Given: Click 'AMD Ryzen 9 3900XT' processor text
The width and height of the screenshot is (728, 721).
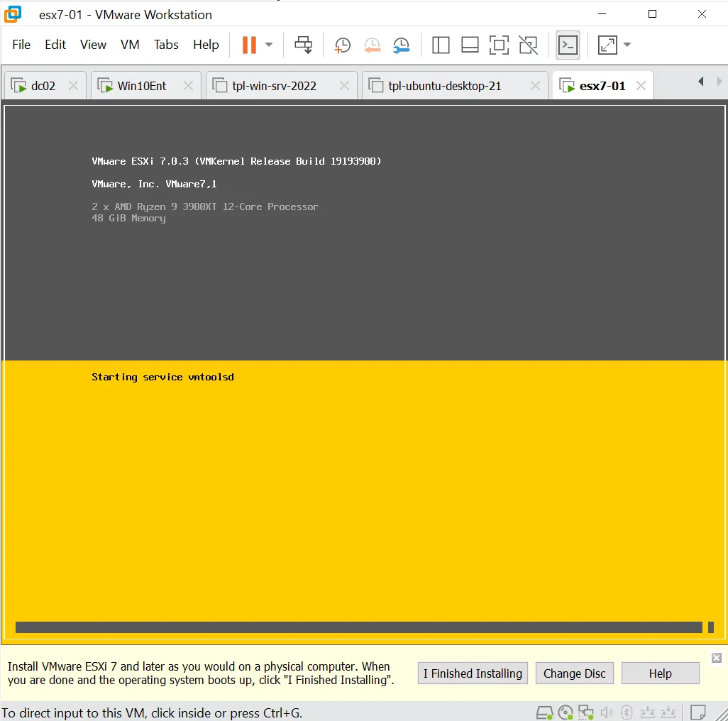Looking at the screenshot, I should 205,207.
